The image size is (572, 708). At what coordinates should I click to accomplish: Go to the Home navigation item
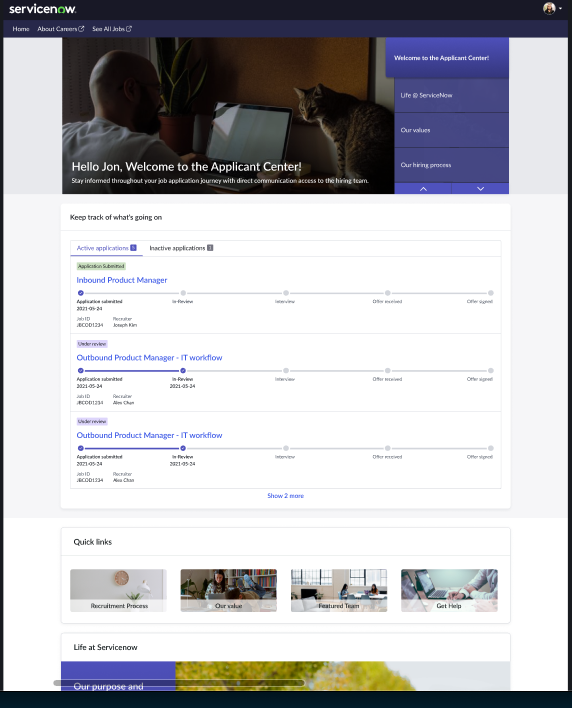click(x=21, y=29)
